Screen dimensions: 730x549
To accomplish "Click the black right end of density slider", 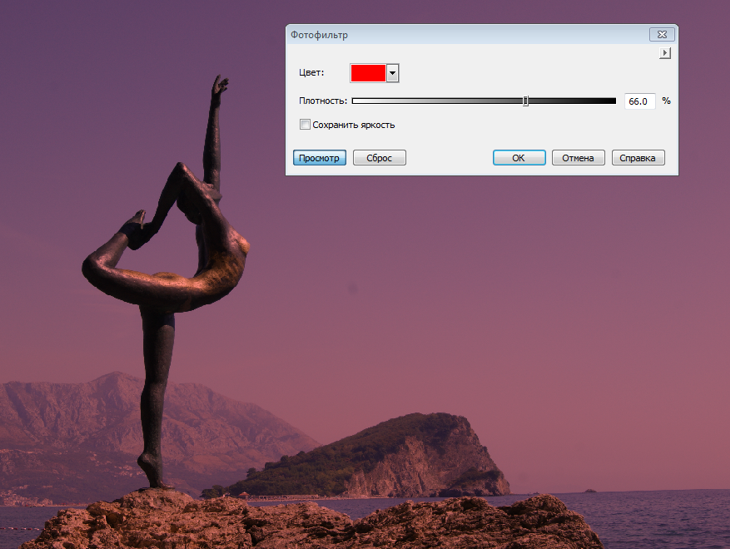I will (x=611, y=101).
